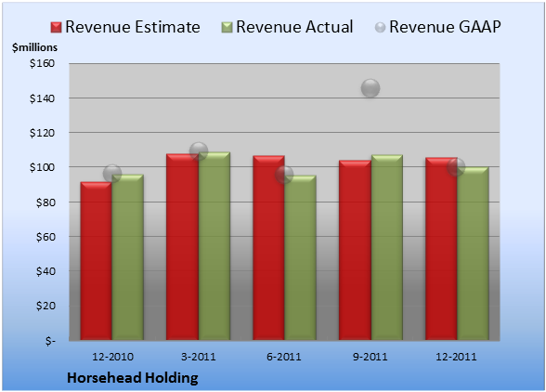Click the '$140' axis value
This screenshot has width=546, height=392.
42,98
